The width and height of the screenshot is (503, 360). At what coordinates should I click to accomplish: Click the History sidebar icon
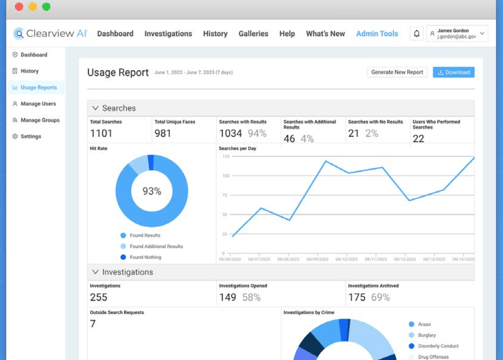point(15,71)
